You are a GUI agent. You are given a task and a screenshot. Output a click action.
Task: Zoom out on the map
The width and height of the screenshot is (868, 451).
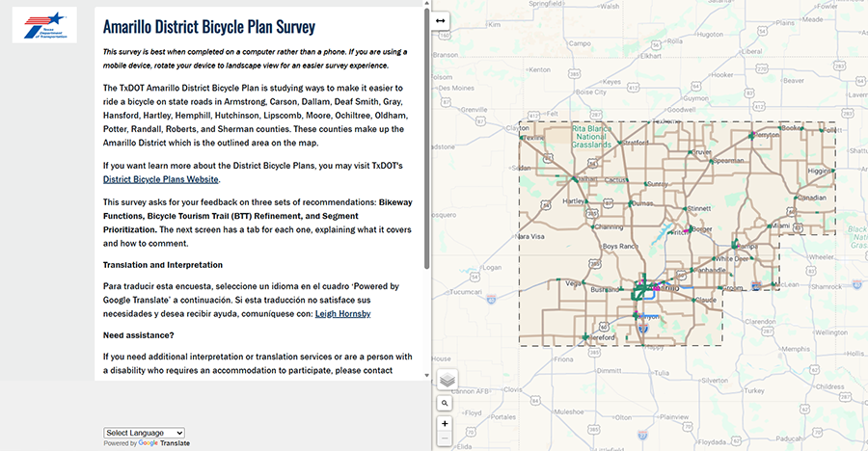(445, 438)
